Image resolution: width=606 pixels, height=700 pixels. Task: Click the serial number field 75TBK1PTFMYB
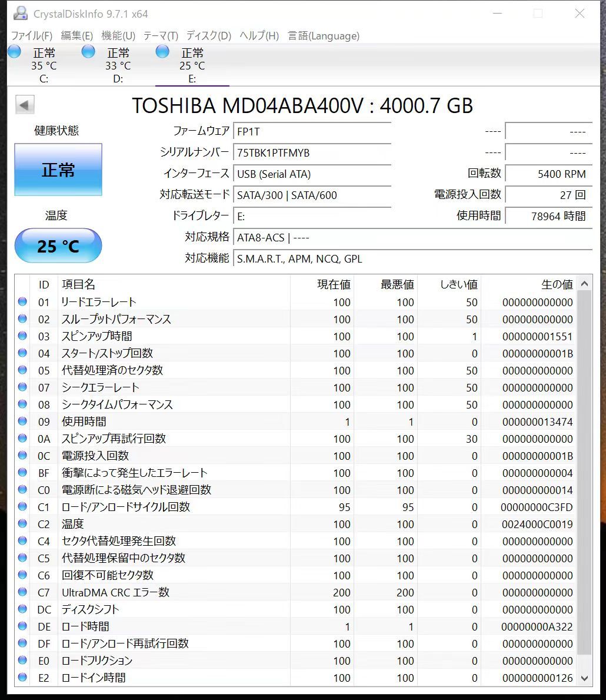(x=312, y=152)
